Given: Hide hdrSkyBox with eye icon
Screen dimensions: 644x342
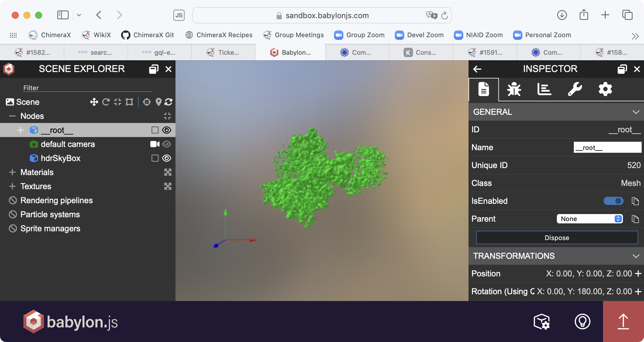Looking at the screenshot, I should coord(167,158).
